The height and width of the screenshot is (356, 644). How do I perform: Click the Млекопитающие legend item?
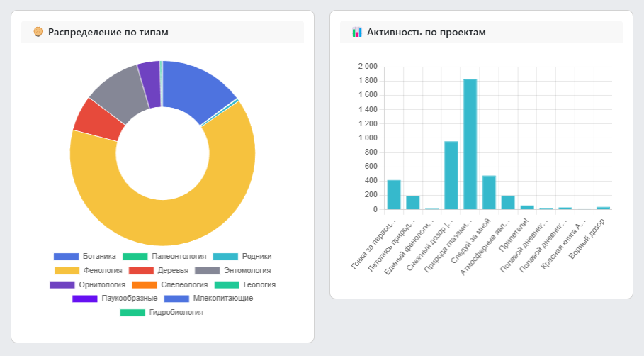click(x=208, y=298)
